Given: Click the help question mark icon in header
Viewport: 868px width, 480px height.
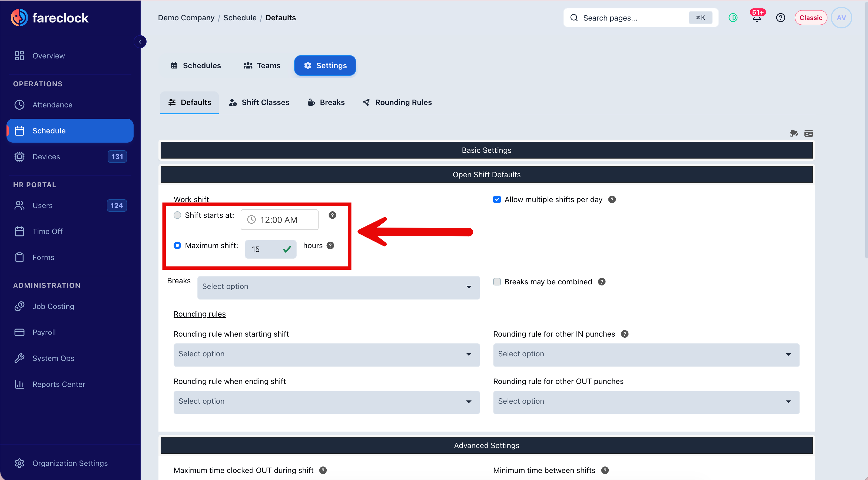Looking at the screenshot, I should (x=780, y=18).
